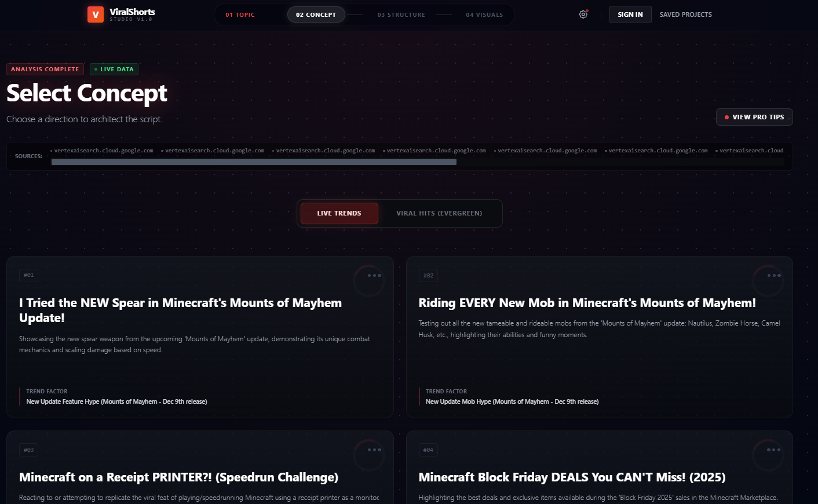Click the horizontal scrollbar under the sources list
The height and width of the screenshot is (504, 818).
click(254, 162)
